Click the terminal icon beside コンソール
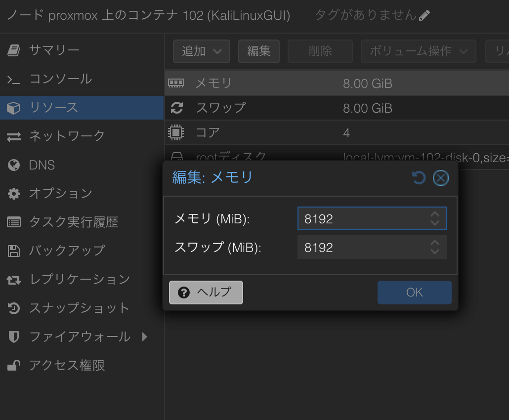This screenshot has height=420, width=509. 13,79
